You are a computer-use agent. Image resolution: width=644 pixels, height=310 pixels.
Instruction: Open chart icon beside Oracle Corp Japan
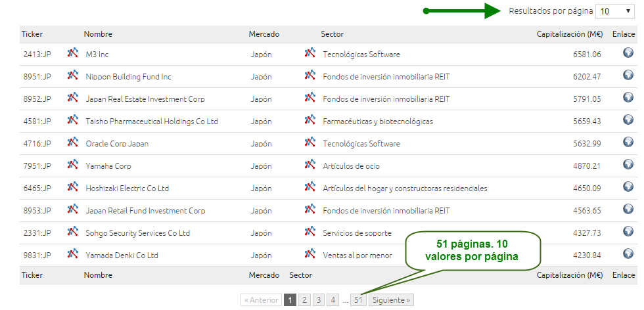[73, 142]
